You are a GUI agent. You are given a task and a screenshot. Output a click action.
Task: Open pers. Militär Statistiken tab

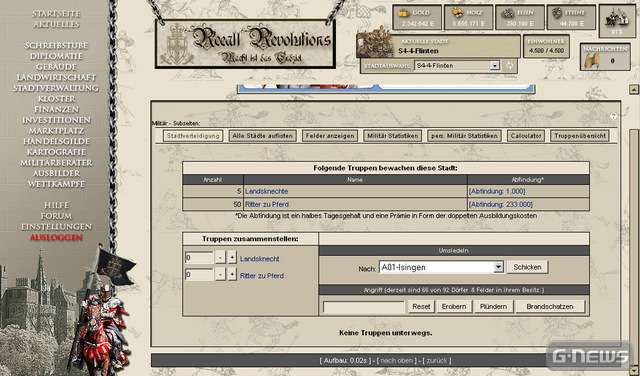[464, 136]
